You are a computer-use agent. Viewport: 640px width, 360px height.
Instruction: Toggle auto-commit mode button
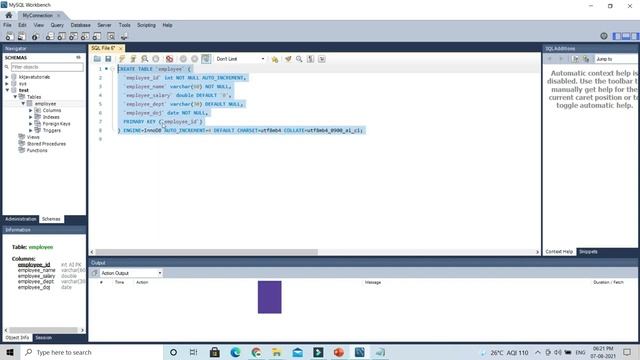click(206, 59)
